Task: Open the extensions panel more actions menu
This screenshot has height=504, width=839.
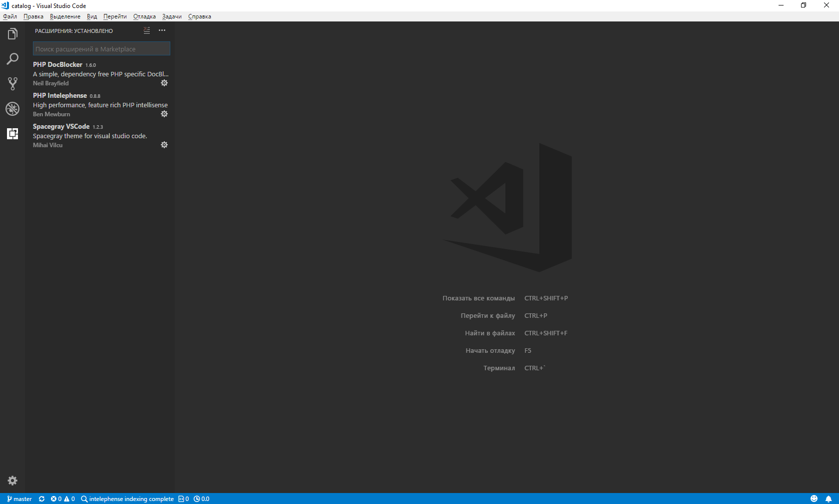Action: click(x=162, y=30)
